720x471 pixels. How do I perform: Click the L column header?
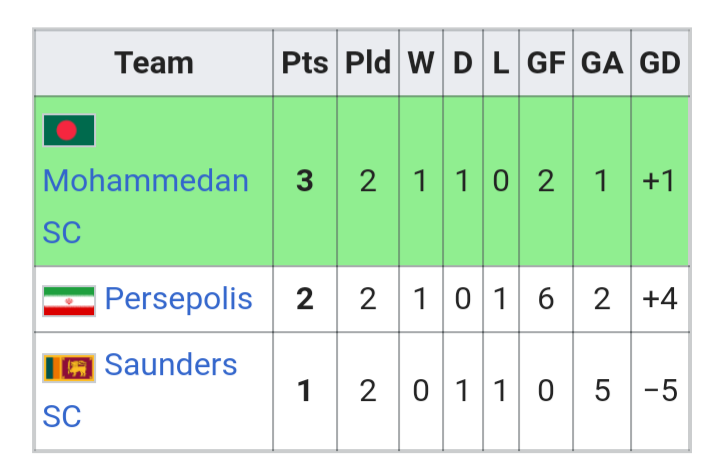coord(501,63)
